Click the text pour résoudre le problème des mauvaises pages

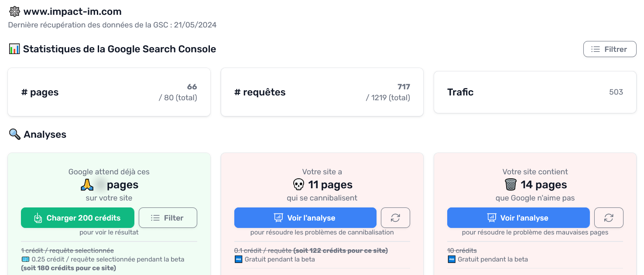point(535,232)
